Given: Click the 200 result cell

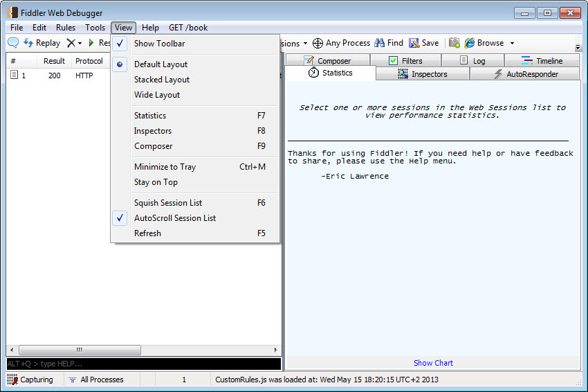Looking at the screenshot, I should click(55, 75).
